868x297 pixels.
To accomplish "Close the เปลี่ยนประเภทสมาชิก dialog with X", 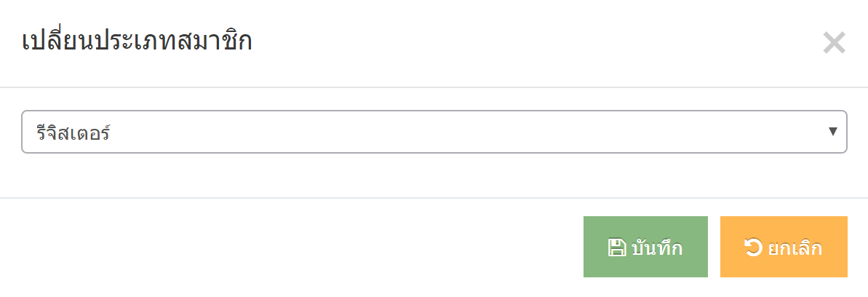I will pos(834,43).
